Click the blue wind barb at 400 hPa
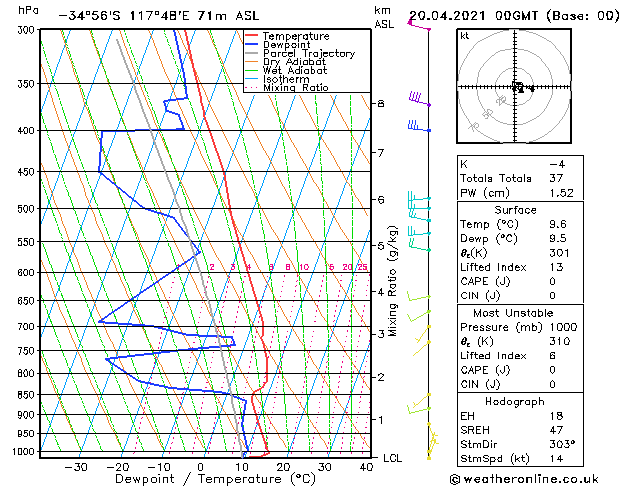Image resolution: width=629 pixels, height=486 pixels. click(x=417, y=127)
